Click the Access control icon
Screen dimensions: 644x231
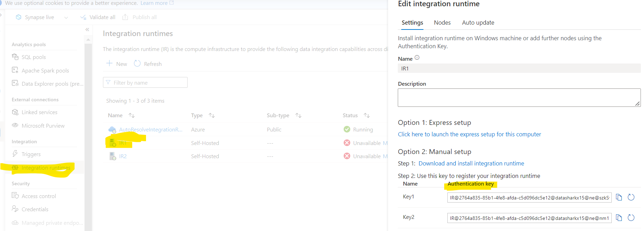click(x=15, y=196)
